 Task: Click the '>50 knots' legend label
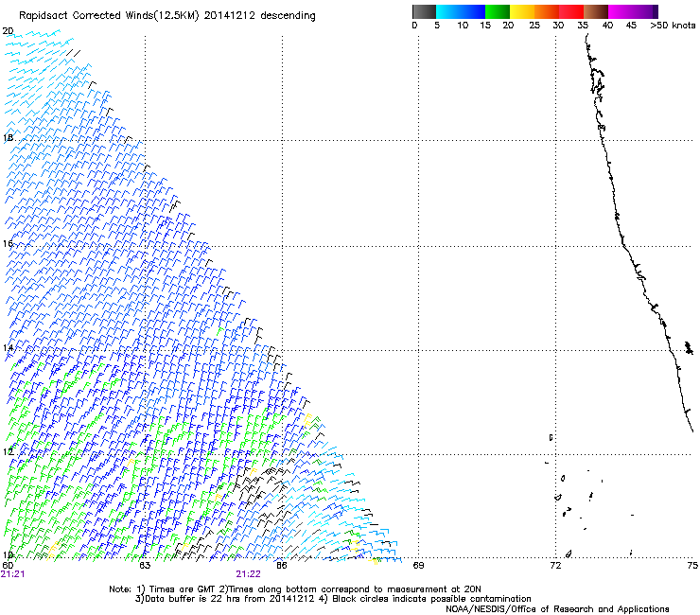(673, 26)
